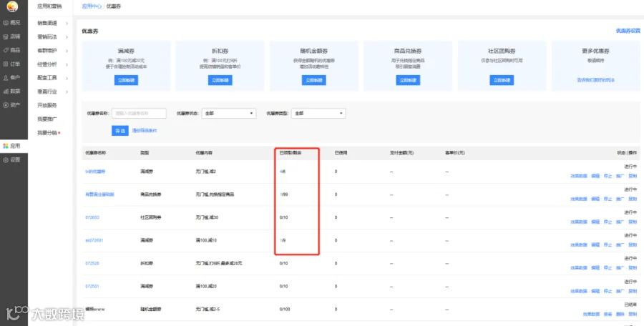
Task: Open 我要分销 menu item
Action: point(47,133)
